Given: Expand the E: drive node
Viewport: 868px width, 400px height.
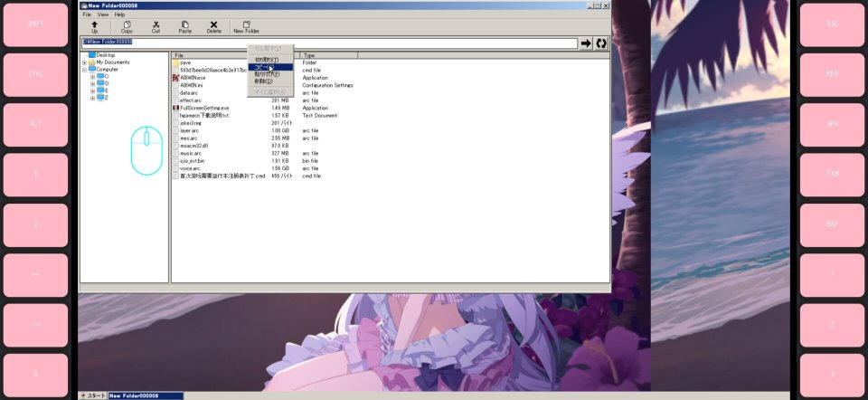Looking at the screenshot, I should click(92, 90).
